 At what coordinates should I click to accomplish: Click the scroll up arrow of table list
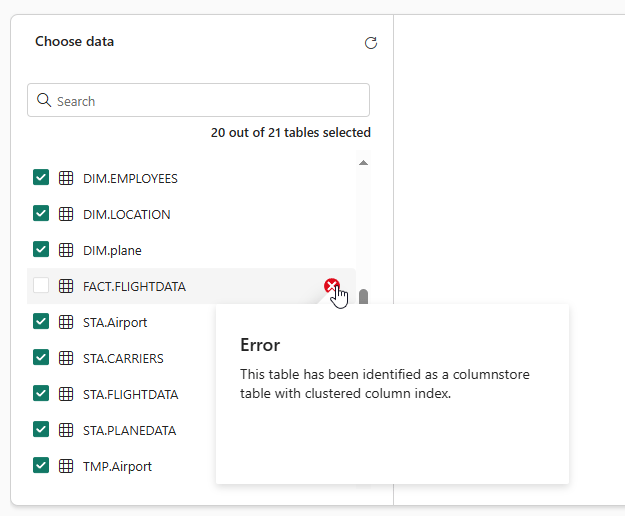tap(363, 162)
